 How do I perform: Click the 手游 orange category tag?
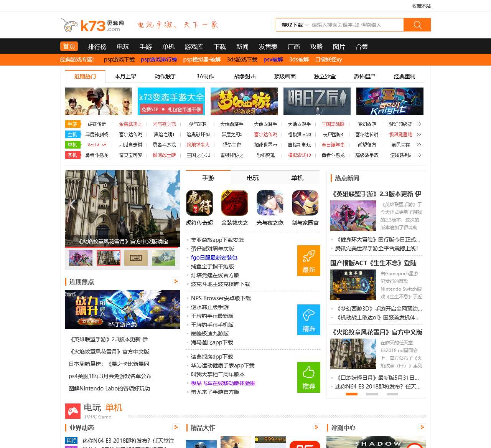(x=72, y=124)
